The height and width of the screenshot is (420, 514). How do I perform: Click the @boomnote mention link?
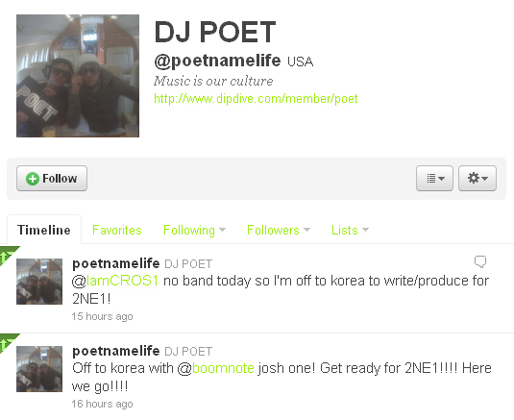tap(216, 368)
